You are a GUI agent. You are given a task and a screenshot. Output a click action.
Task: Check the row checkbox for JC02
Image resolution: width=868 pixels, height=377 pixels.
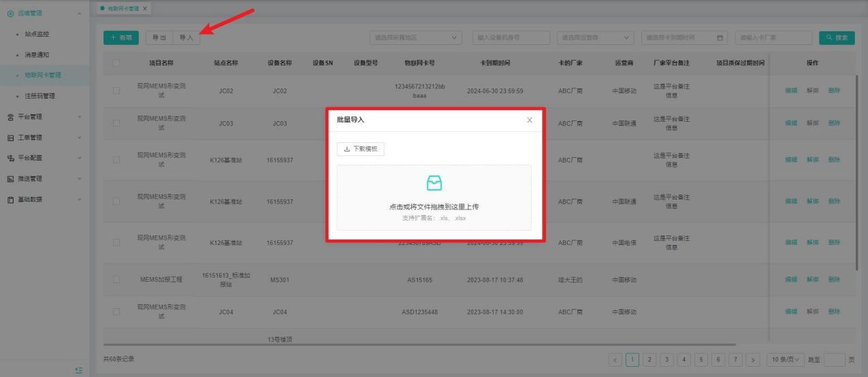(116, 91)
